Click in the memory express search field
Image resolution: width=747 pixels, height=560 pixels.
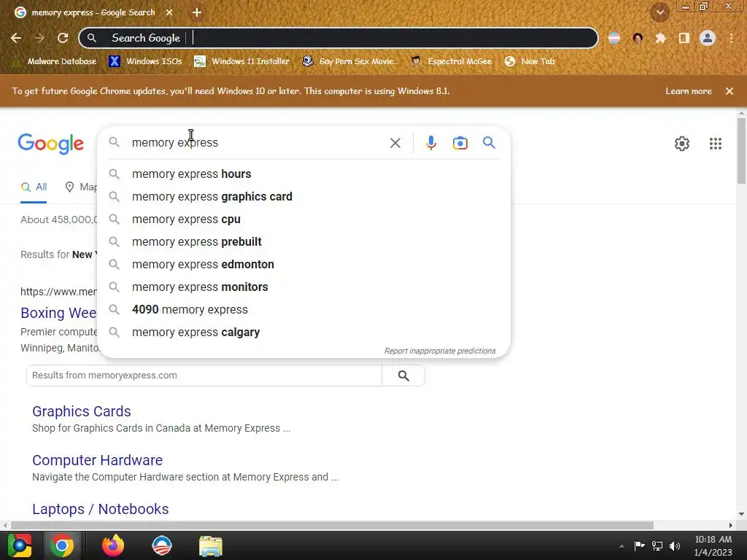tap(258, 142)
